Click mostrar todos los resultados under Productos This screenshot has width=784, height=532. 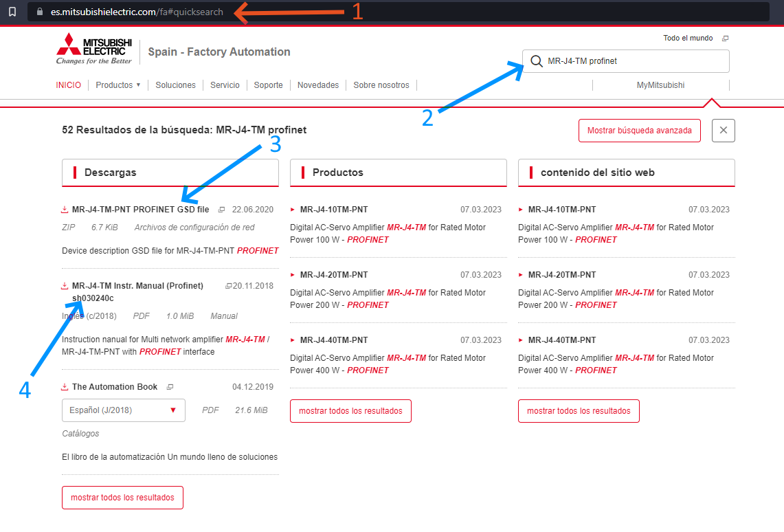coord(350,411)
